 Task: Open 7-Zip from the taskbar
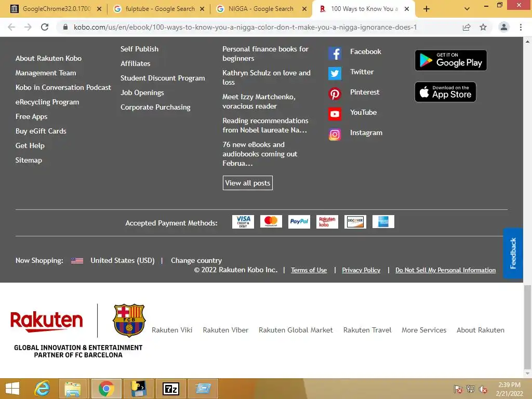pos(170,389)
